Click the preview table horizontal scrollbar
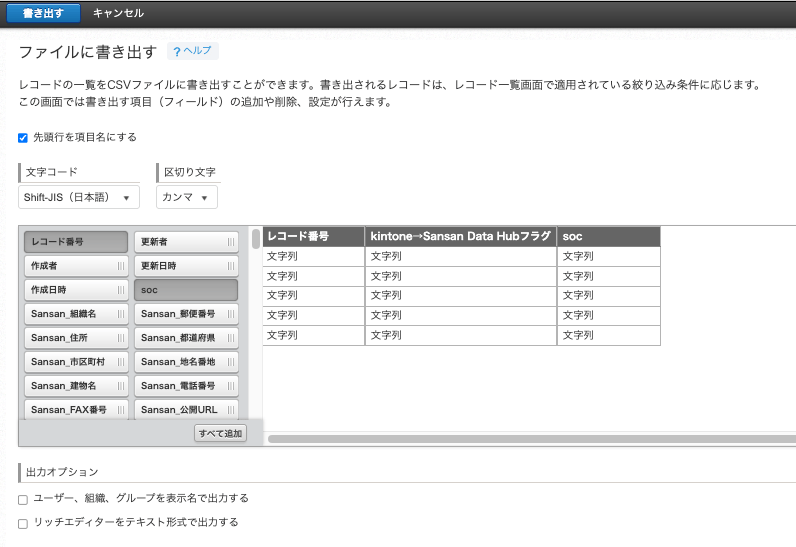This screenshot has width=796, height=547. tap(532, 439)
